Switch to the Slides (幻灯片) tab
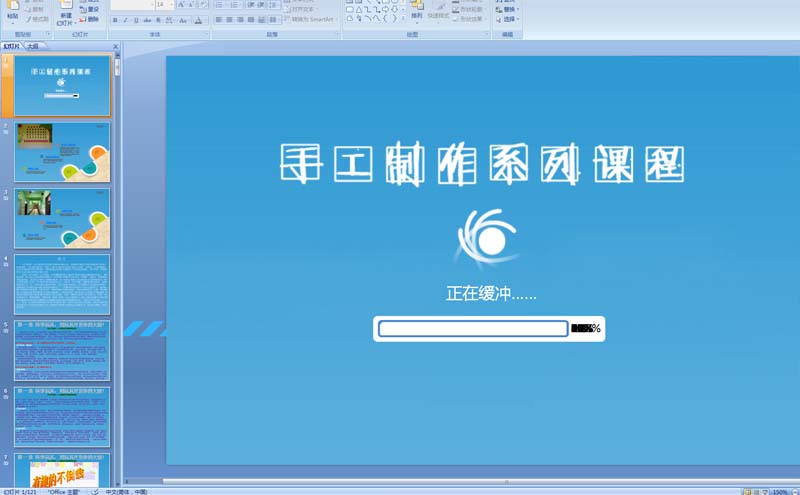This screenshot has width=800, height=495. click(12, 46)
